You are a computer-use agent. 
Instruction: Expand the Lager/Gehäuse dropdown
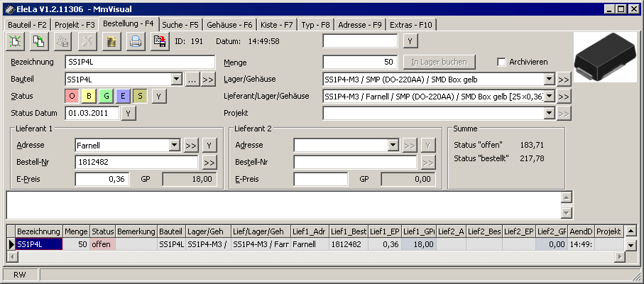[x=549, y=80]
